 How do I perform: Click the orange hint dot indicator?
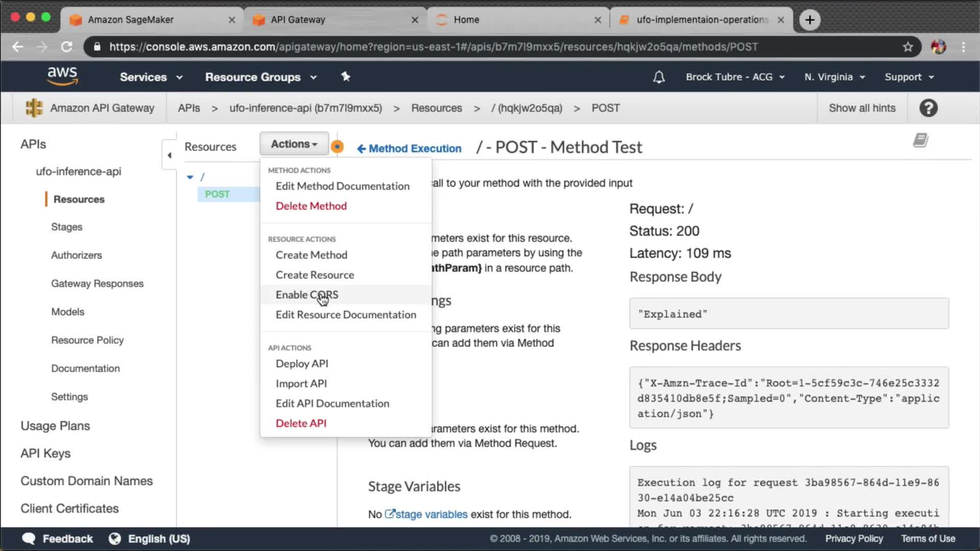[x=337, y=147]
